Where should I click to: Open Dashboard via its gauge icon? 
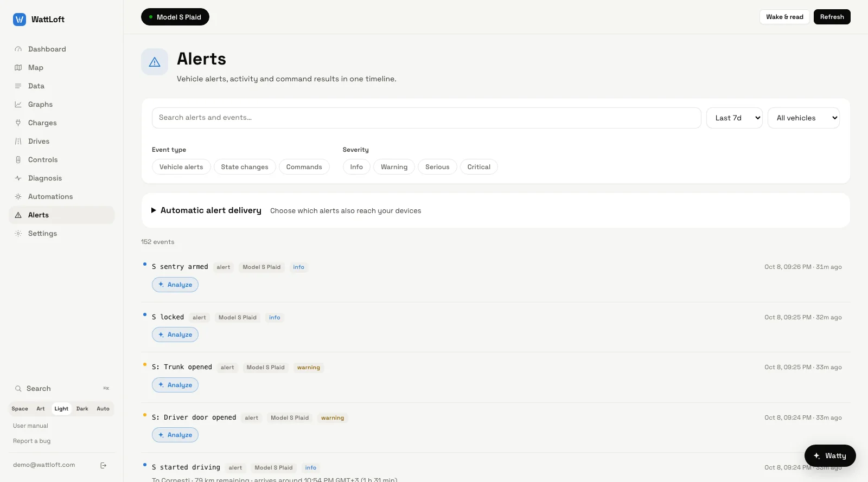18,49
